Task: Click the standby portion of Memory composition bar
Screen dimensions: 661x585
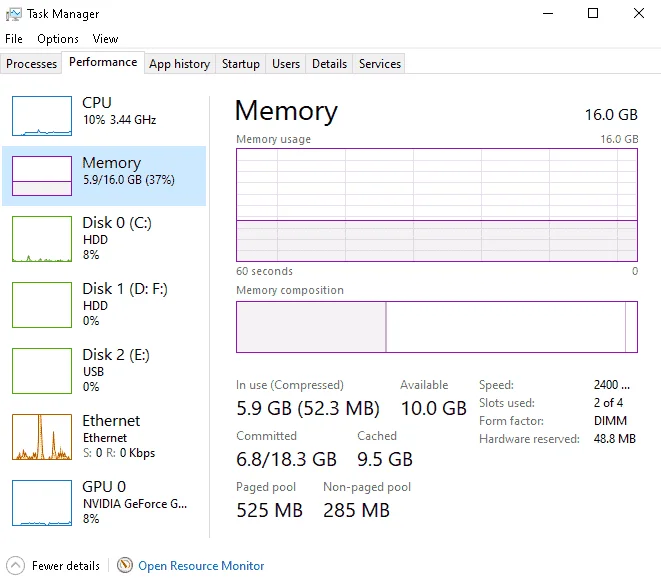Action: point(505,327)
